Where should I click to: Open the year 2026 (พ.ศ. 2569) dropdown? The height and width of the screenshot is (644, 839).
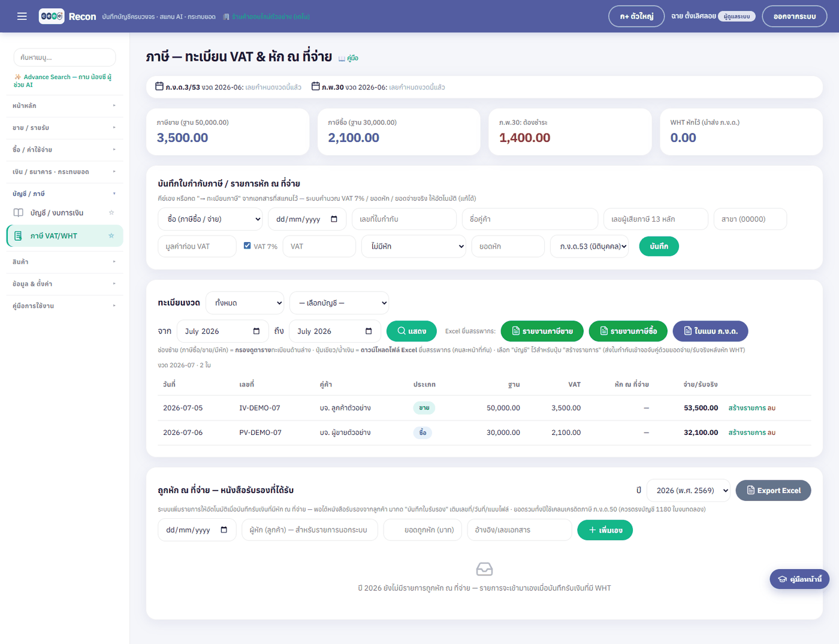pyautogui.click(x=689, y=491)
